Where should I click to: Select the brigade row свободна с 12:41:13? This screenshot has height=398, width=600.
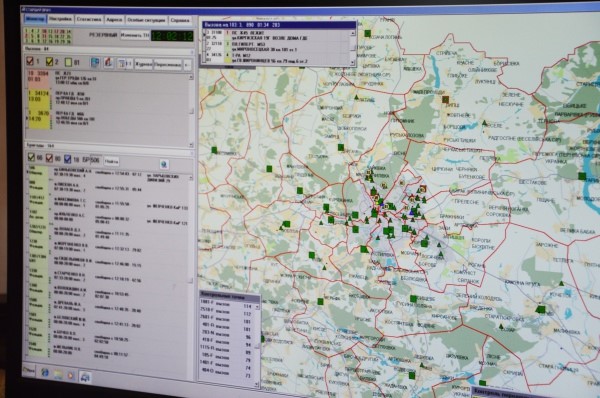(109, 324)
